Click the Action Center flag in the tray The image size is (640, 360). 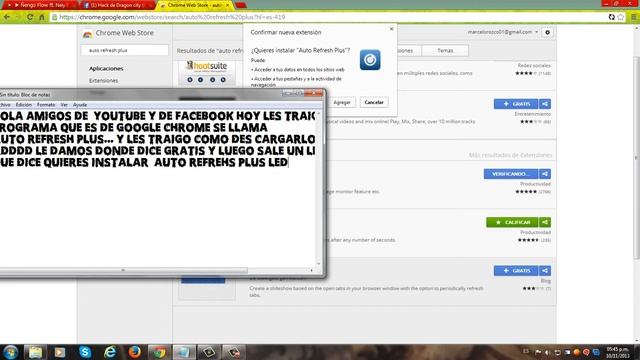coord(538,352)
